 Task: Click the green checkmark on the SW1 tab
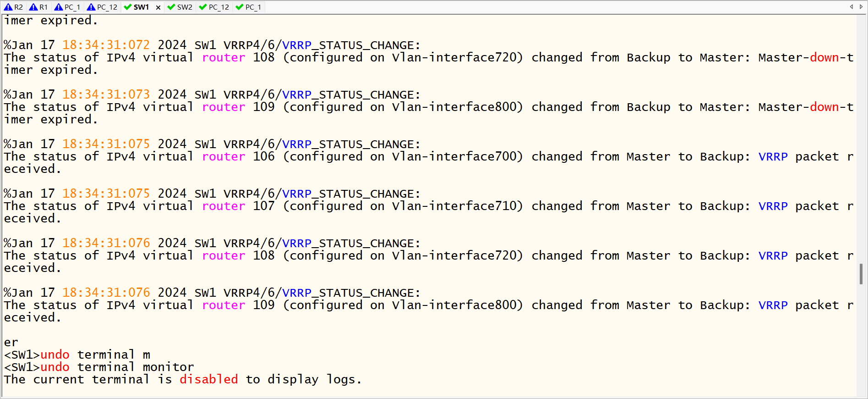tap(128, 7)
